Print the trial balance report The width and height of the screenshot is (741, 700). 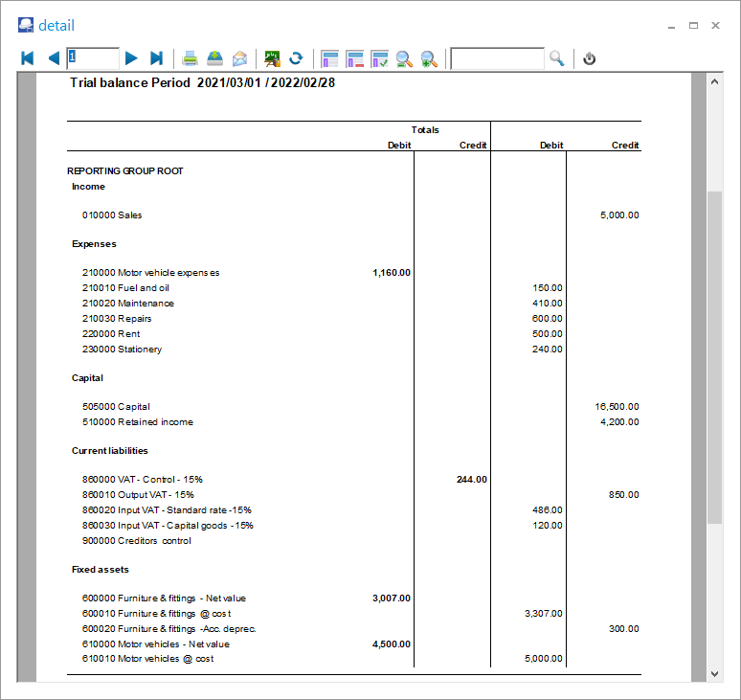coord(191,58)
